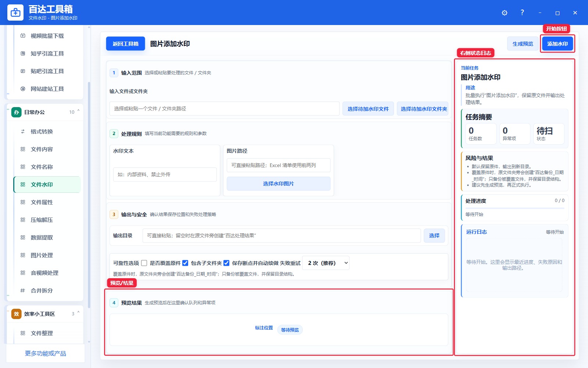This screenshot has width=588, height=368.
Task: Click the 视频批量下载 sidebar icon
Action: tap(23, 36)
